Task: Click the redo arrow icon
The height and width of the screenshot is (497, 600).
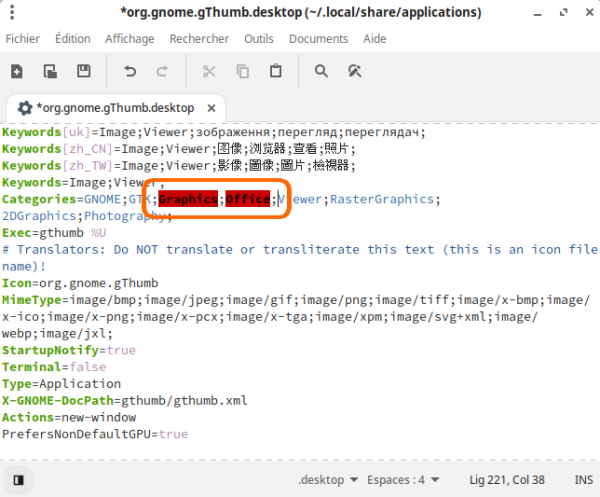Action: click(162, 71)
